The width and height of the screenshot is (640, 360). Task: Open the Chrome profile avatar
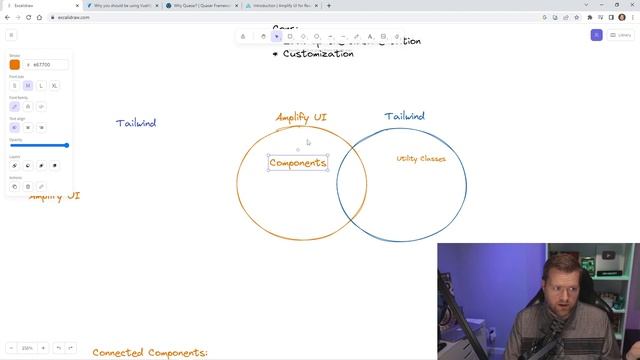622,17
